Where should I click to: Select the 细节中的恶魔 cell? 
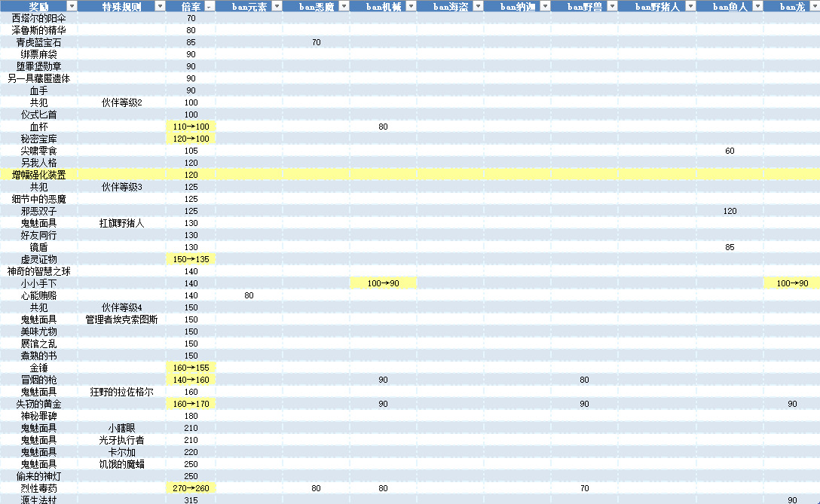click(x=38, y=199)
